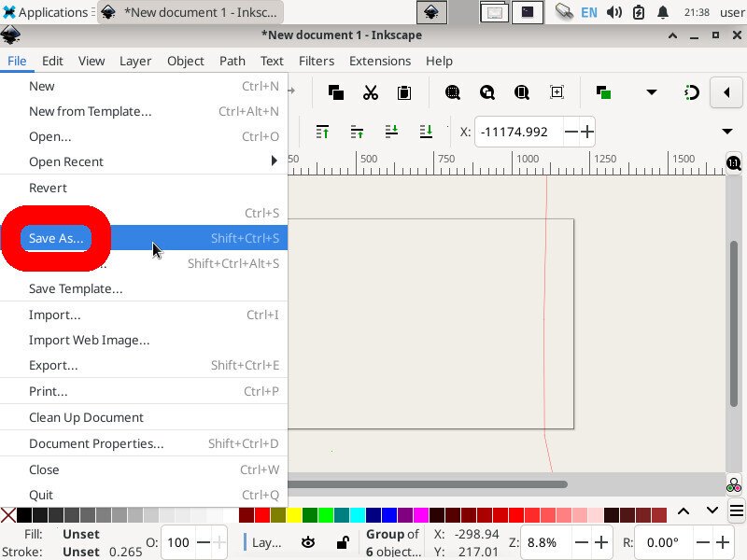
Task: Open Document Properties... menu item
Action: point(144,444)
